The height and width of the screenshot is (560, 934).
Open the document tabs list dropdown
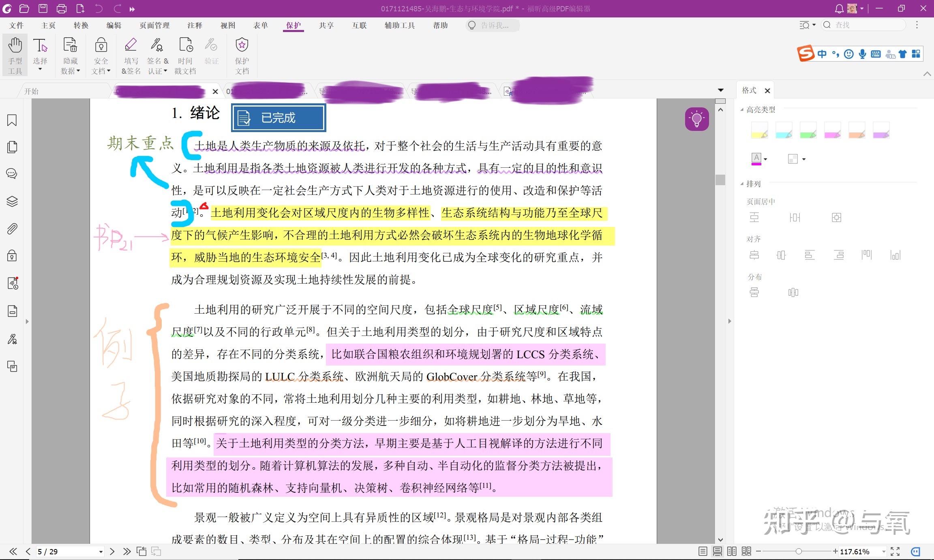click(721, 90)
